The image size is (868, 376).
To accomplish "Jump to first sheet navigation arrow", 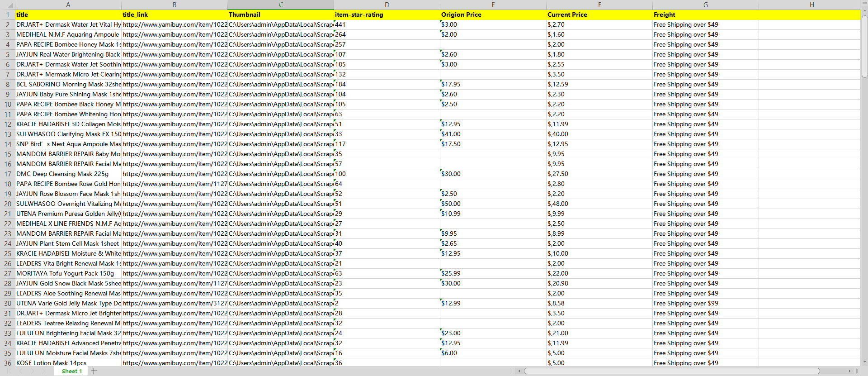I will pos(9,371).
